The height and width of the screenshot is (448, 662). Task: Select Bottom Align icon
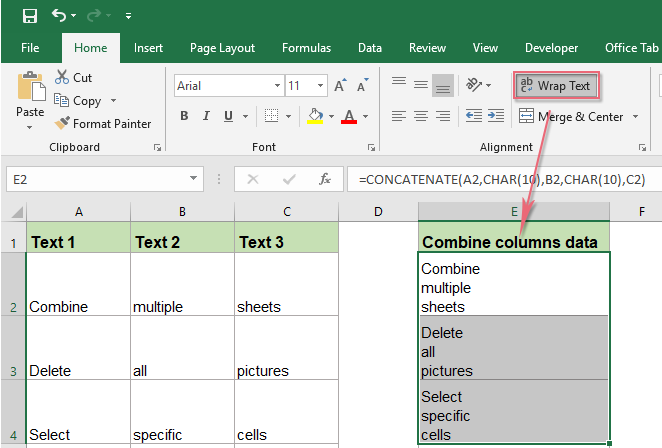[x=443, y=85]
